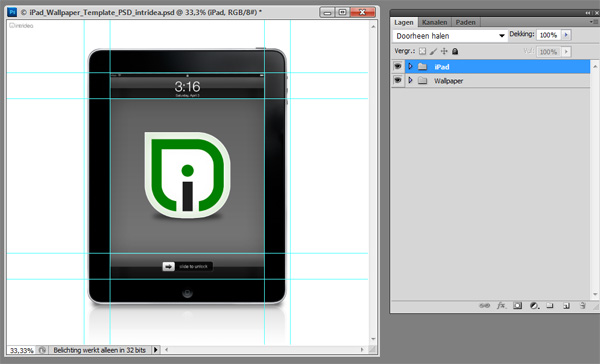Add a layer mask
This screenshot has height=364, width=600.
517,305
